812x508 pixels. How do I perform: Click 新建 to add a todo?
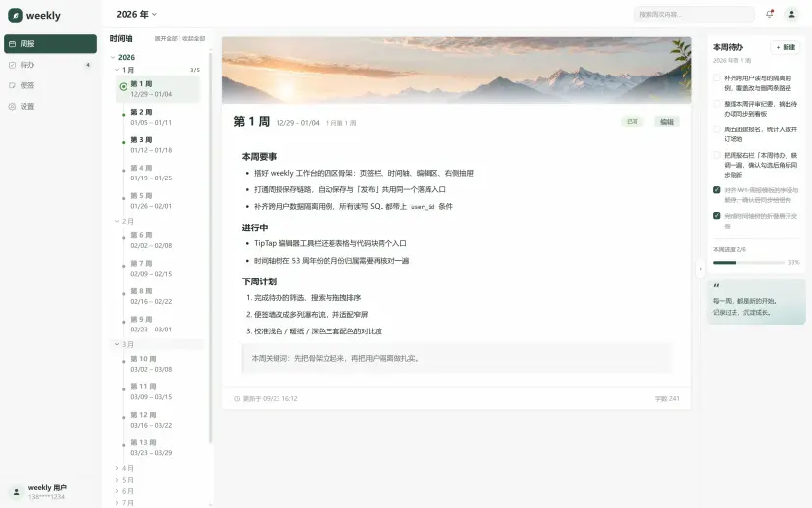pos(786,47)
